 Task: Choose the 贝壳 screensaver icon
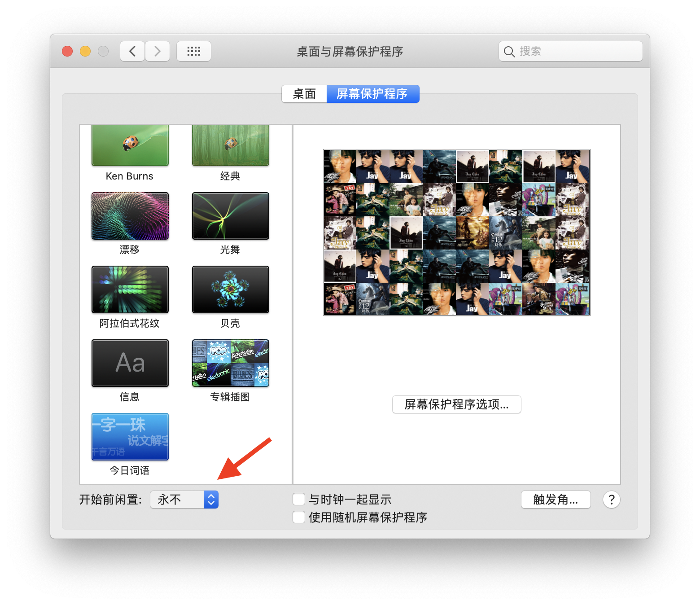(230, 289)
